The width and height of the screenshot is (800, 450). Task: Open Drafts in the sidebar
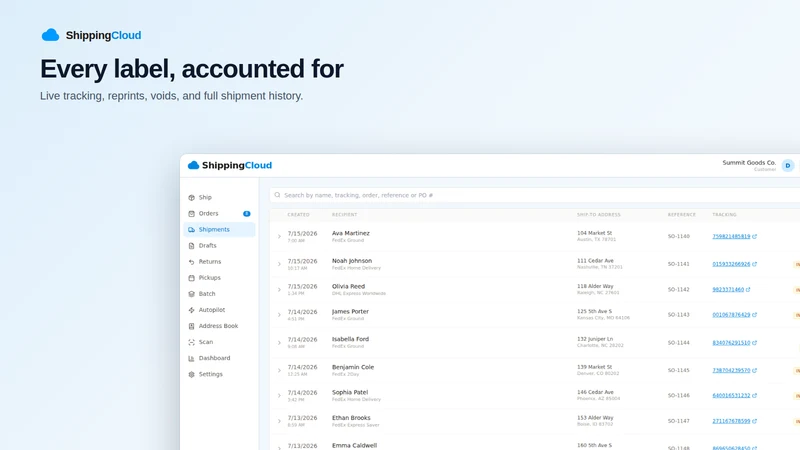(x=219, y=245)
